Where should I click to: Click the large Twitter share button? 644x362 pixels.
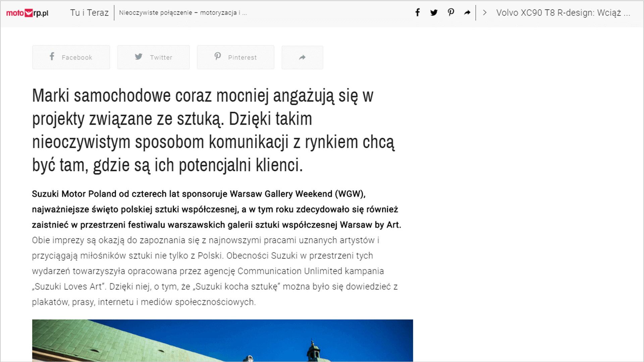click(x=153, y=57)
